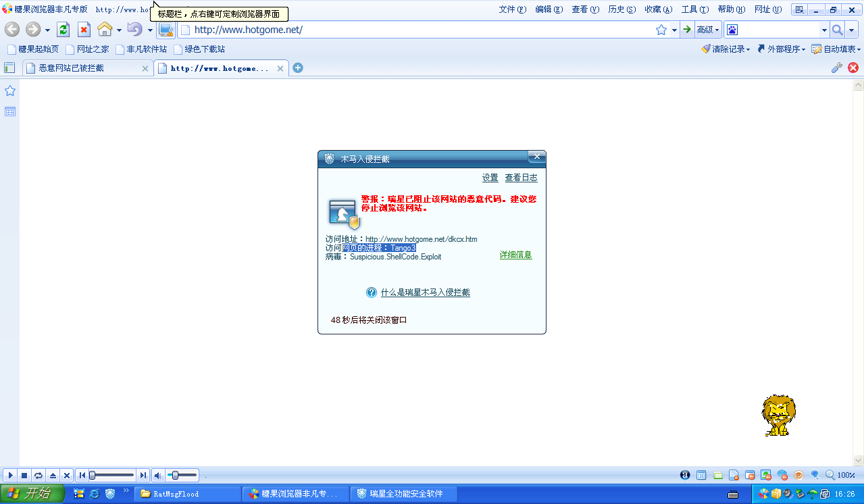
Task: Click in the search input box
Action: pos(778,30)
